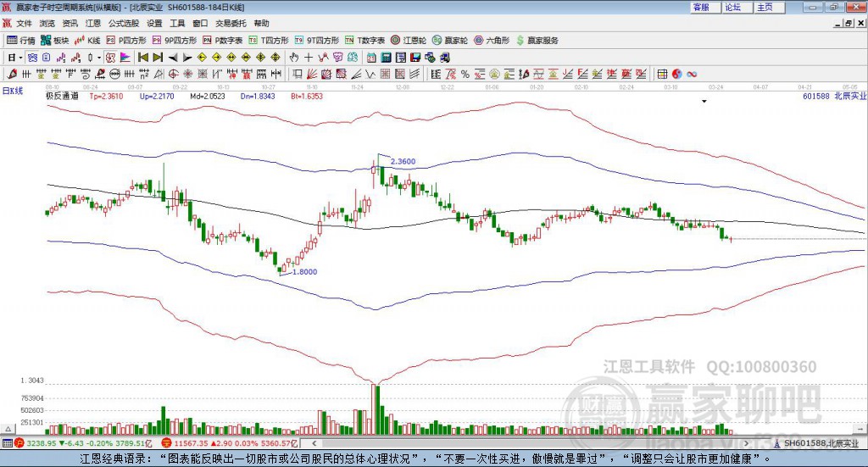Jump to first bar icon
The width and height of the screenshot is (868, 467).
(142, 58)
